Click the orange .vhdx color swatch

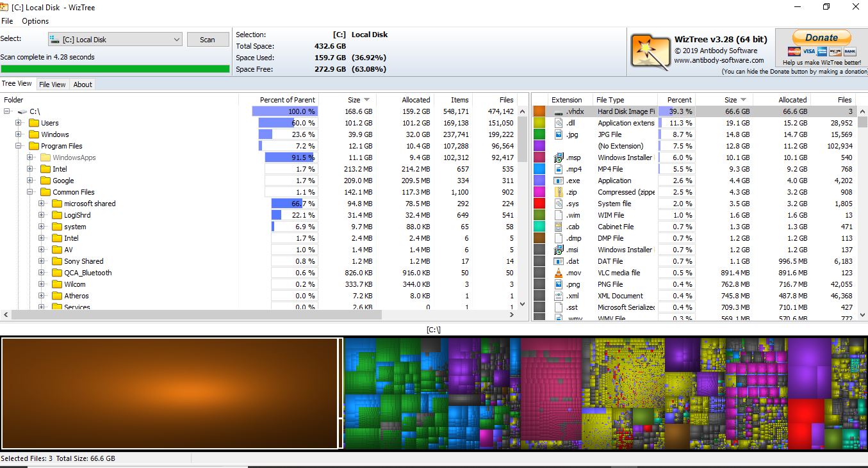tap(539, 111)
